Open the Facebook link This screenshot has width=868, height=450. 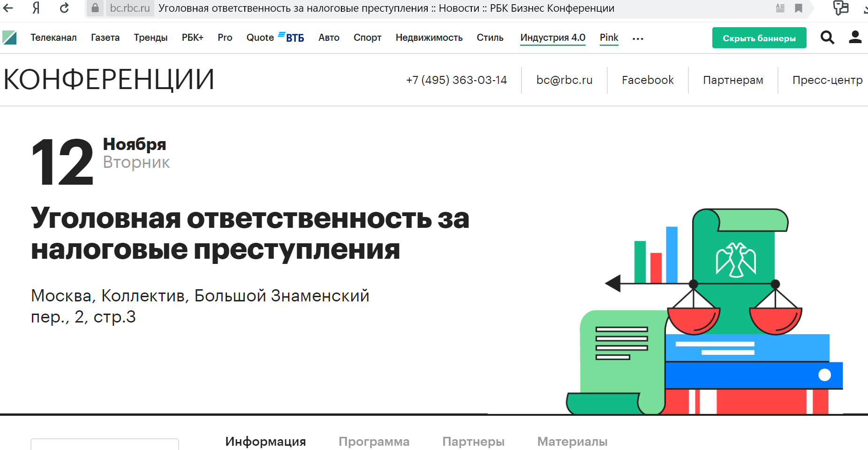[x=648, y=80]
